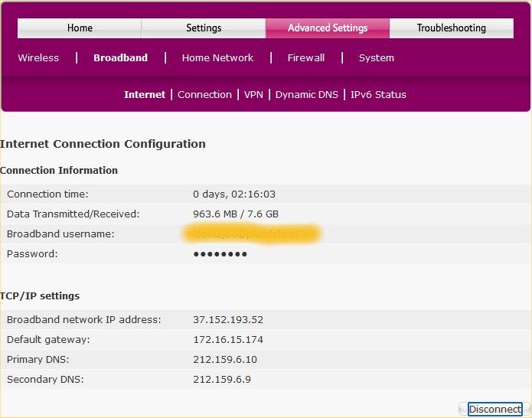Click the default gateway value 172.16.15.174

tap(228, 340)
